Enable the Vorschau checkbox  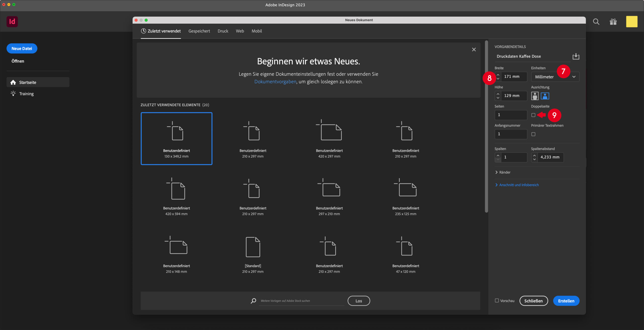point(497,301)
